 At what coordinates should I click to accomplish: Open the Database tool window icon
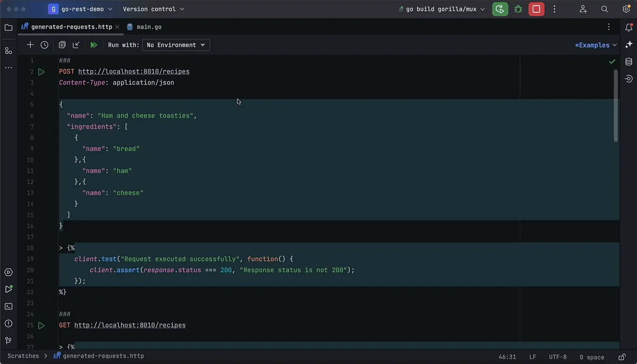pos(629,62)
